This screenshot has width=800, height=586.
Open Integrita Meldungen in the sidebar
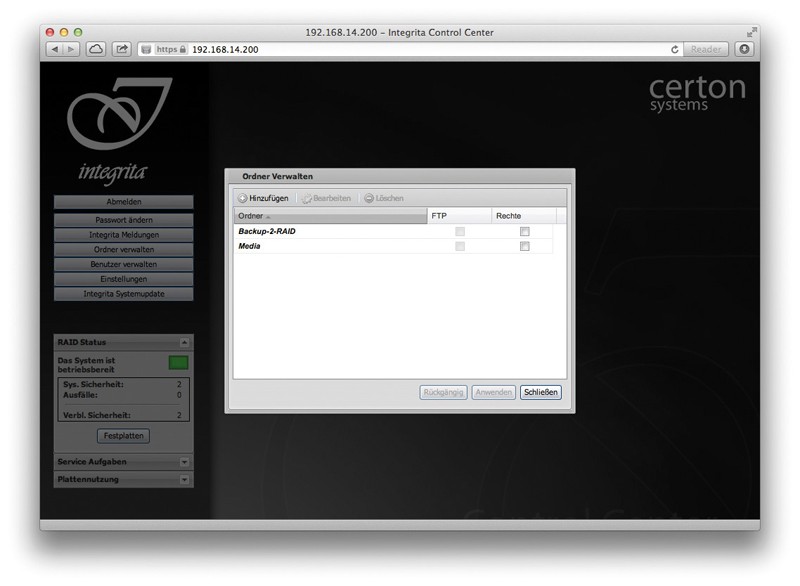point(123,235)
